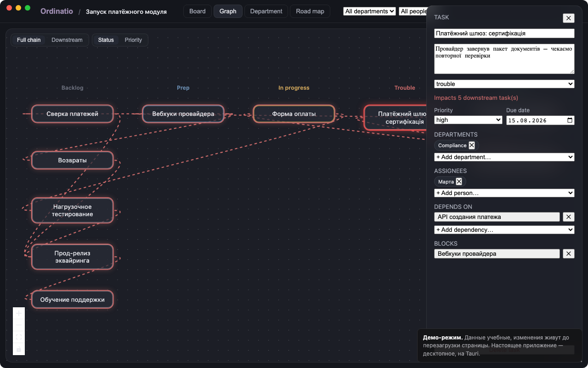Select the Возвраты node
This screenshot has width=588, height=368.
tap(73, 160)
